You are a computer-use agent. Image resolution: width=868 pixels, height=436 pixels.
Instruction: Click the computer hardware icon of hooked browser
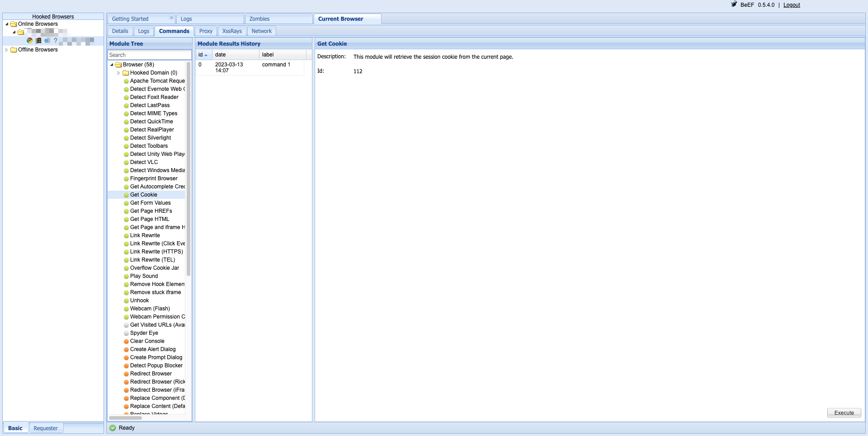click(47, 41)
